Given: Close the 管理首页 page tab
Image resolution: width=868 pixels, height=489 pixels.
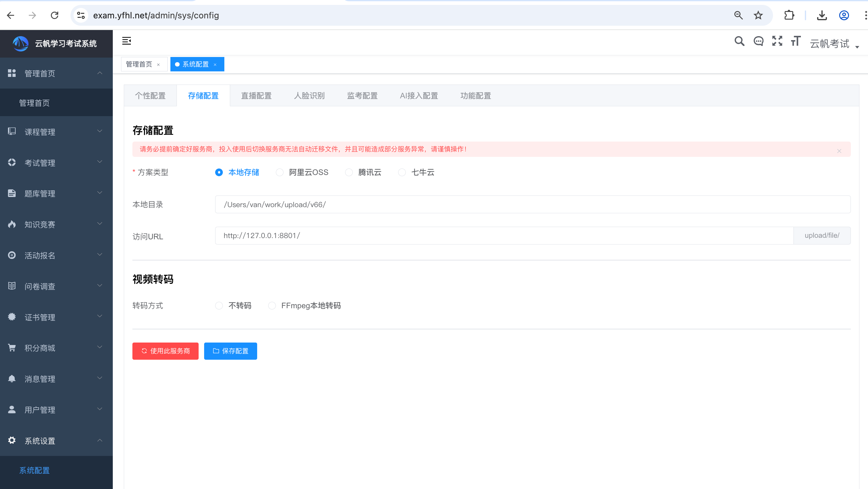Looking at the screenshot, I should click(158, 64).
